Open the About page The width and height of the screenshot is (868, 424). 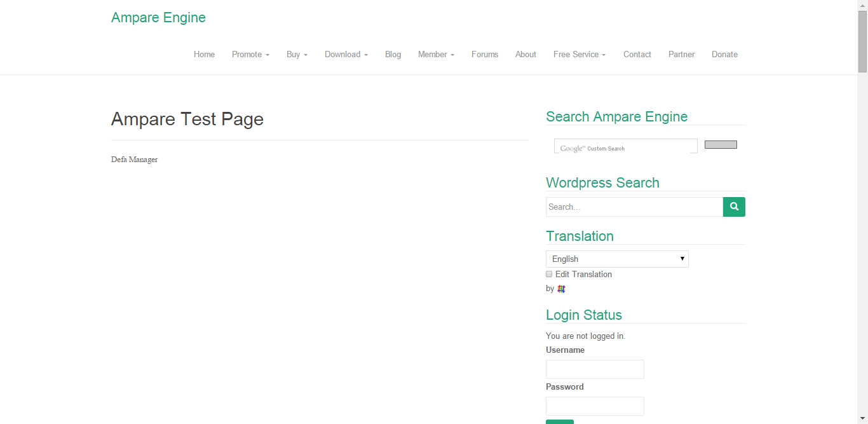pyautogui.click(x=526, y=54)
